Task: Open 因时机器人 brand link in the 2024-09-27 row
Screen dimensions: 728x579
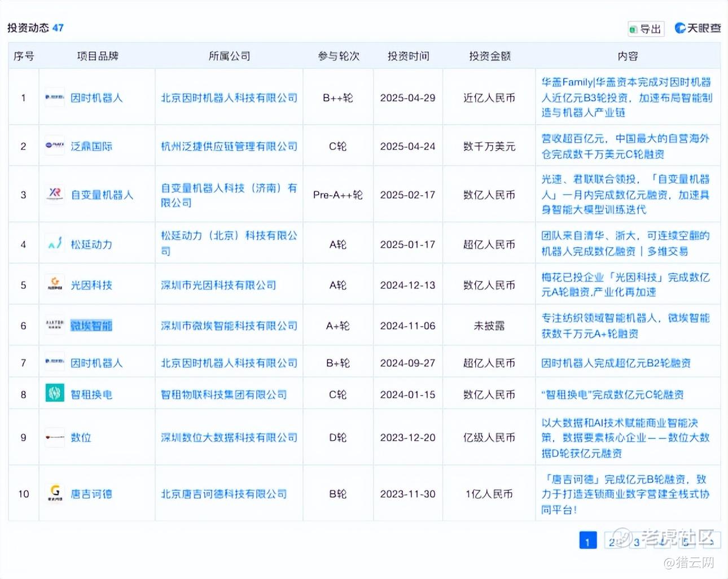Action: coord(97,363)
